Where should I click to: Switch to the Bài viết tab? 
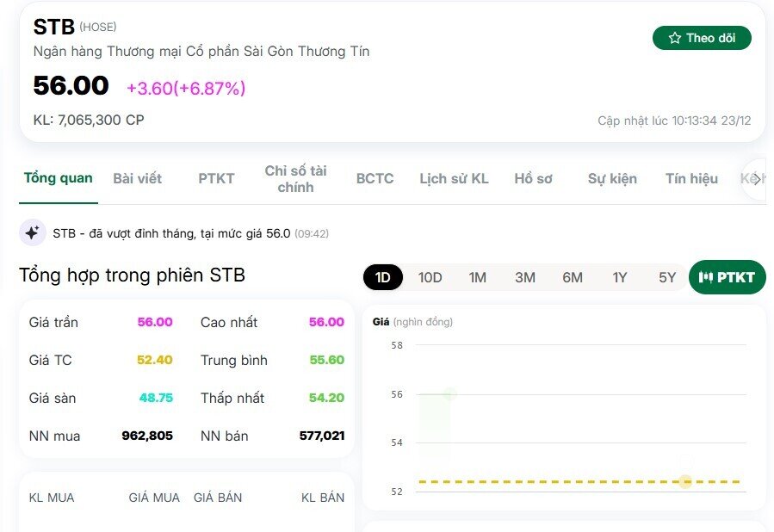pos(139,179)
